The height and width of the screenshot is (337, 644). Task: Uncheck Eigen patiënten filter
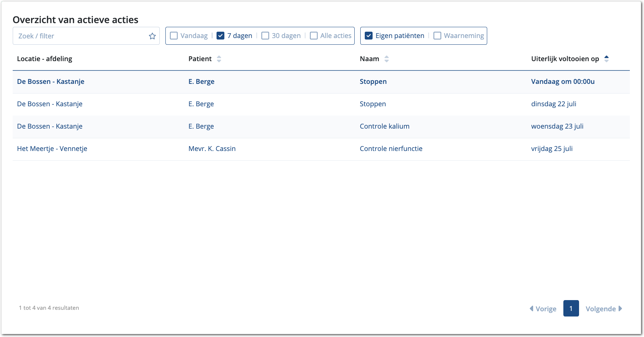pos(368,36)
